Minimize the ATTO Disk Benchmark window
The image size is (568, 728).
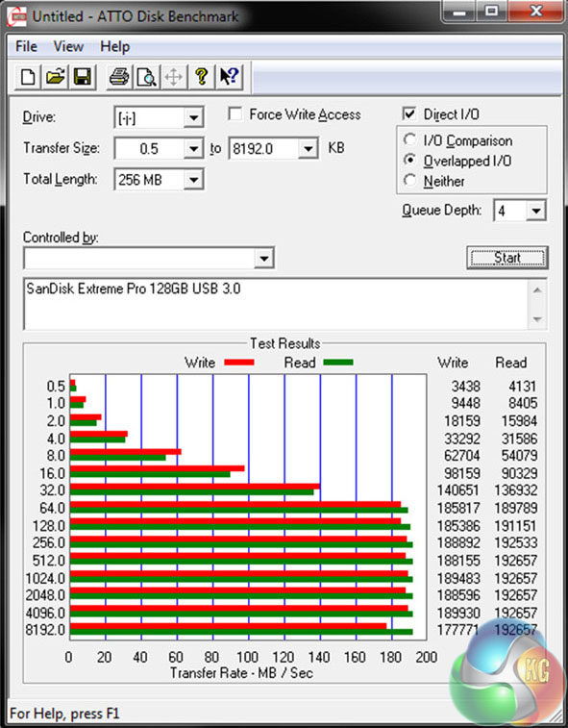pos(459,12)
